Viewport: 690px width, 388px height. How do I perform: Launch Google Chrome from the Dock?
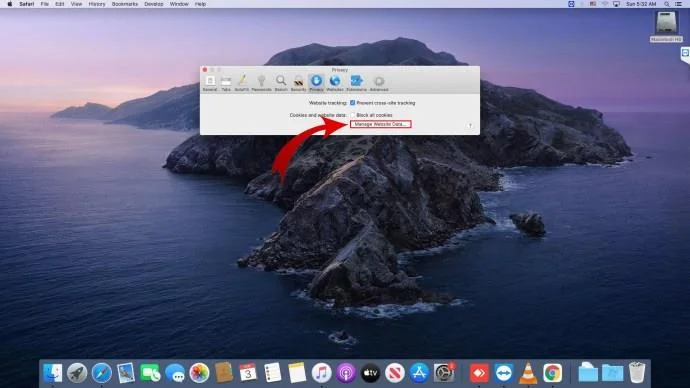pos(552,373)
